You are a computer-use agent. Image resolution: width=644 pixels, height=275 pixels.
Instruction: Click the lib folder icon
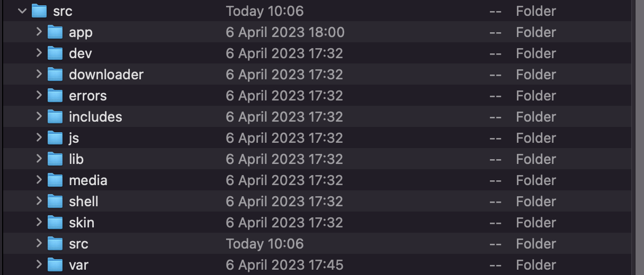click(x=55, y=159)
